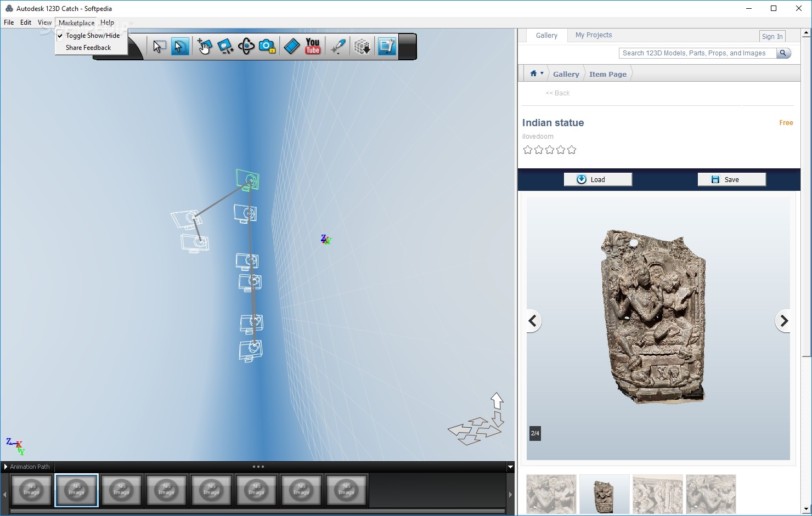Image resolution: width=812 pixels, height=516 pixels.
Task: Click the marketplace panel scroll-down arrow
Action: click(807, 509)
